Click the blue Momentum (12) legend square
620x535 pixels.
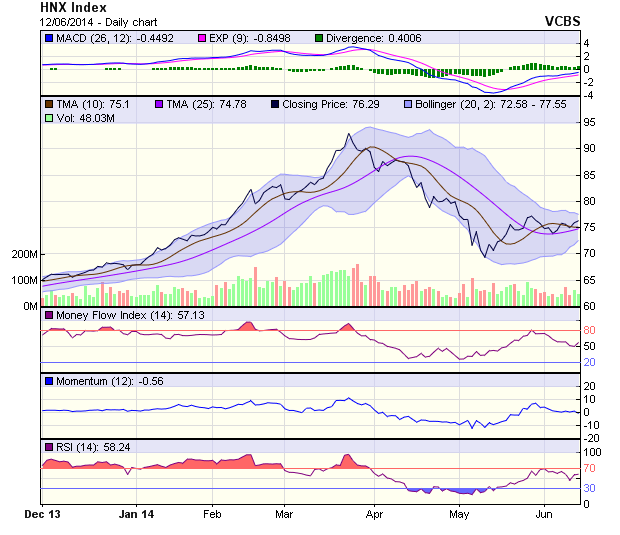pyautogui.click(x=49, y=381)
